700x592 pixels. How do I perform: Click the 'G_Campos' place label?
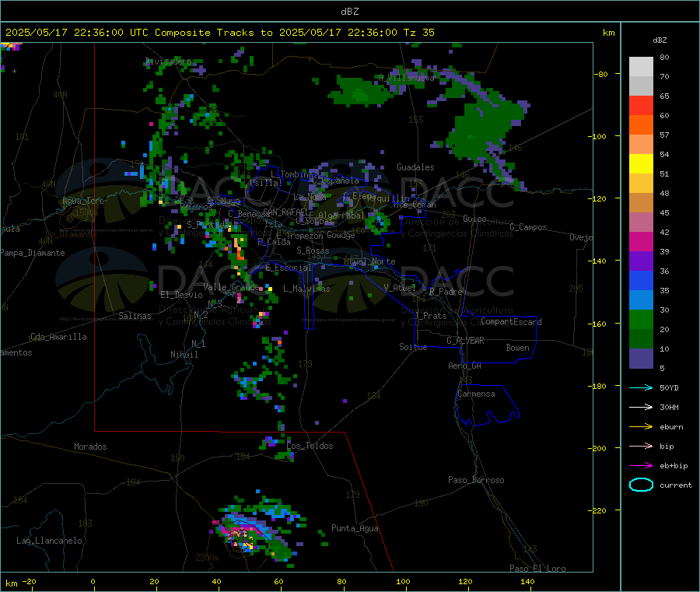pos(529,227)
